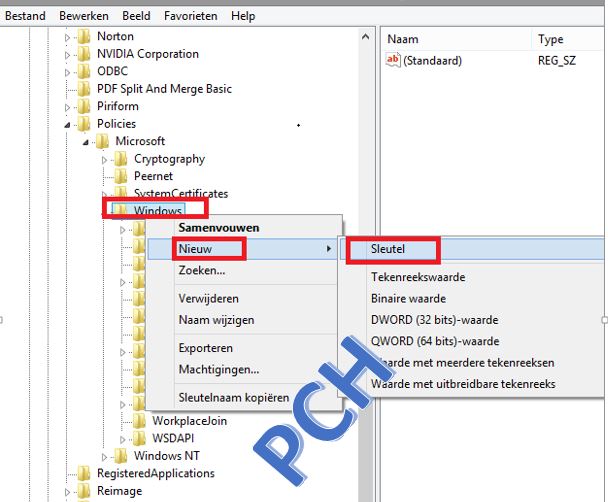Click the REG_SZ type cell

click(x=557, y=61)
